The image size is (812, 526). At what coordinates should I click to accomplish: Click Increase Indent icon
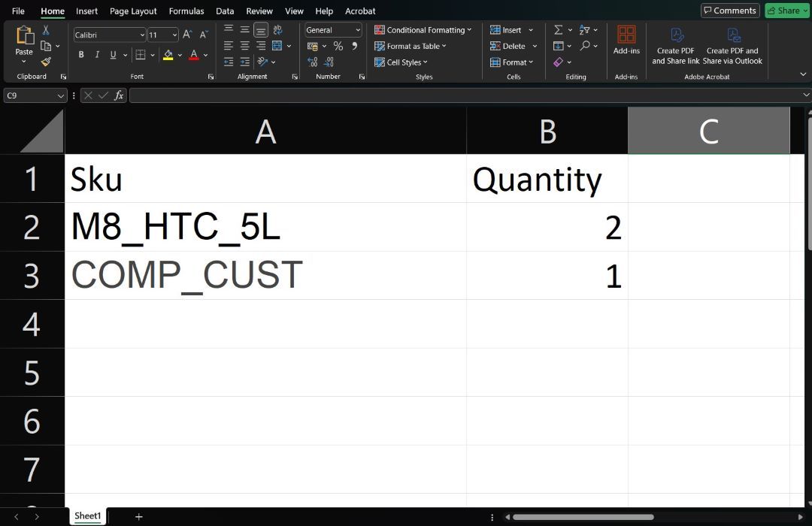click(x=244, y=62)
